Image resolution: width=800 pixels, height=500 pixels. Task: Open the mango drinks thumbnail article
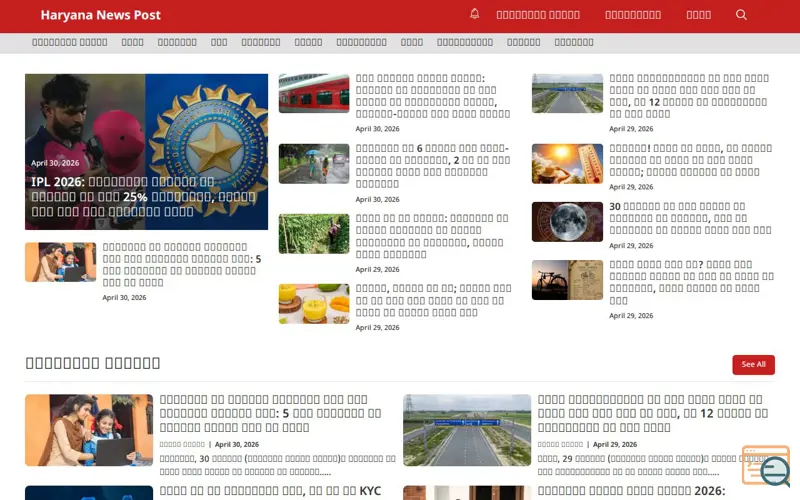click(314, 304)
